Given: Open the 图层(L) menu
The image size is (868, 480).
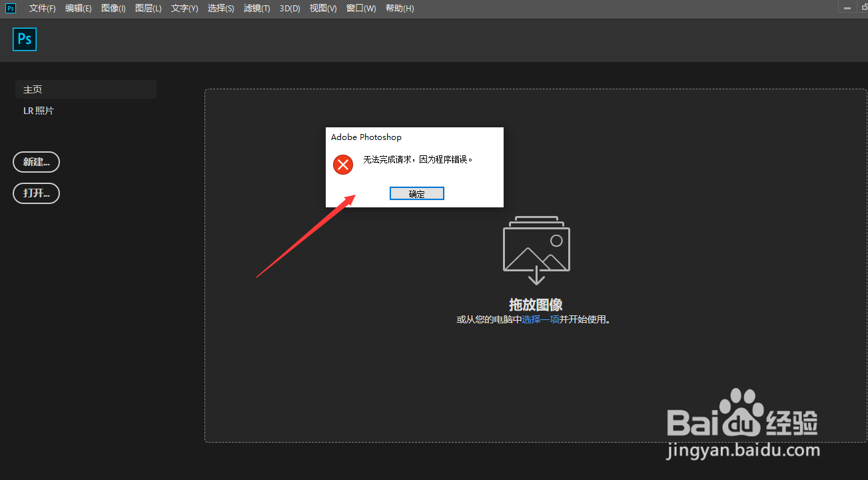Looking at the screenshot, I should click(x=148, y=8).
